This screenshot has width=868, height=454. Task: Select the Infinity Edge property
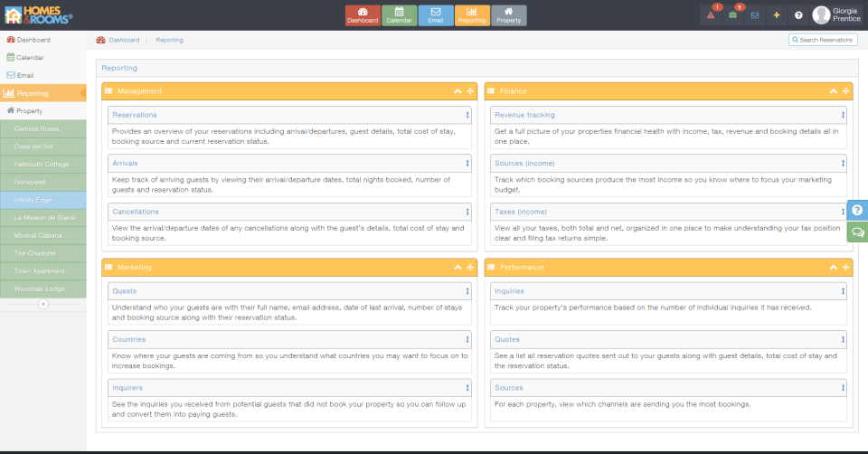(43, 200)
